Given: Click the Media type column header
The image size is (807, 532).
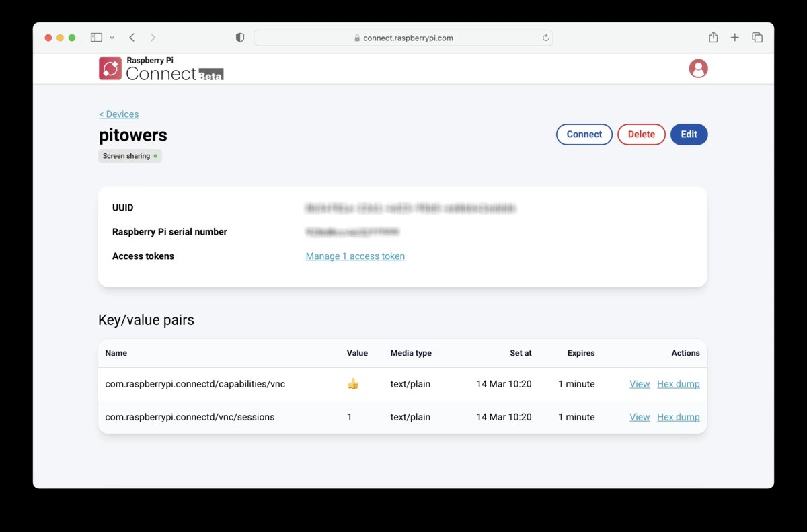Looking at the screenshot, I should [411, 353].
